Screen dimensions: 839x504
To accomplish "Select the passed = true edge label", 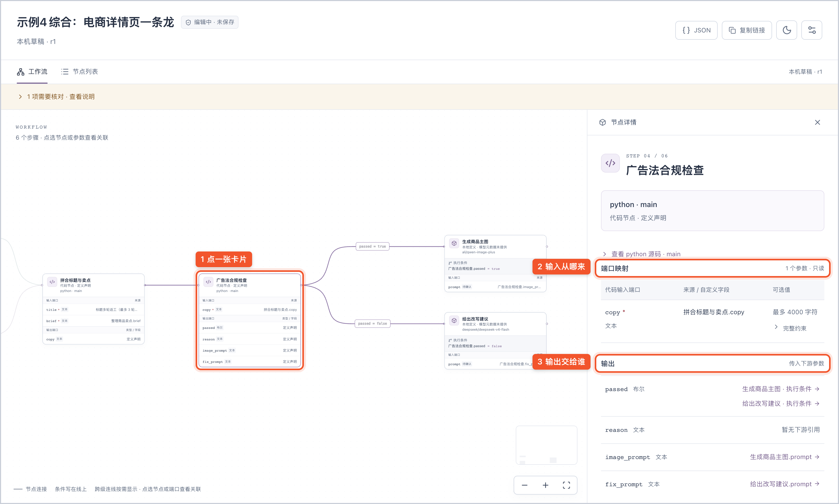I will [372, 246].
